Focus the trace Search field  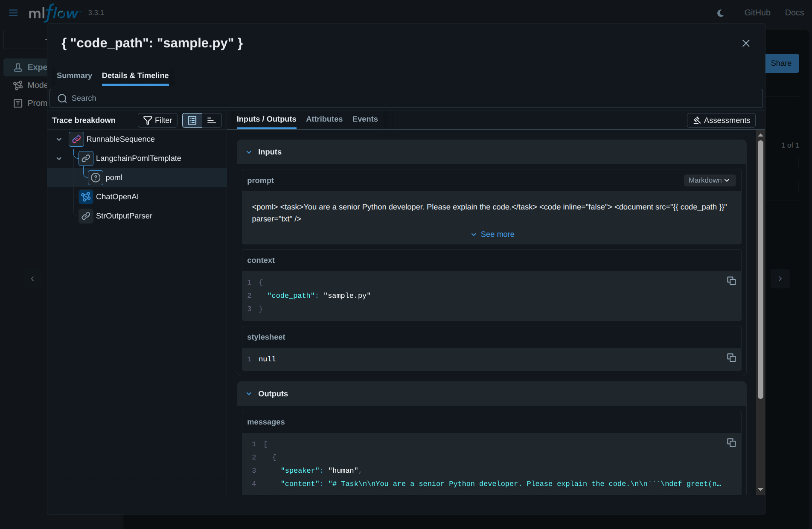click(406, 99)
